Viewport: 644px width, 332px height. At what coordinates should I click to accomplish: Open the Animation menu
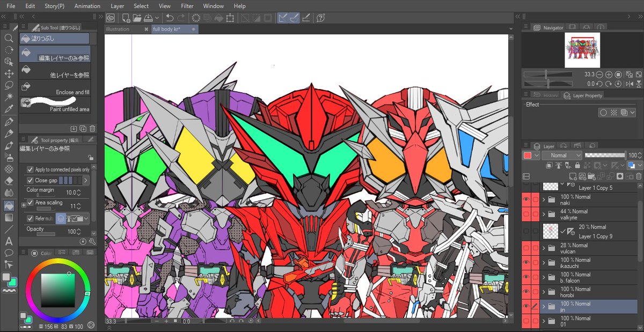[87, 6]
